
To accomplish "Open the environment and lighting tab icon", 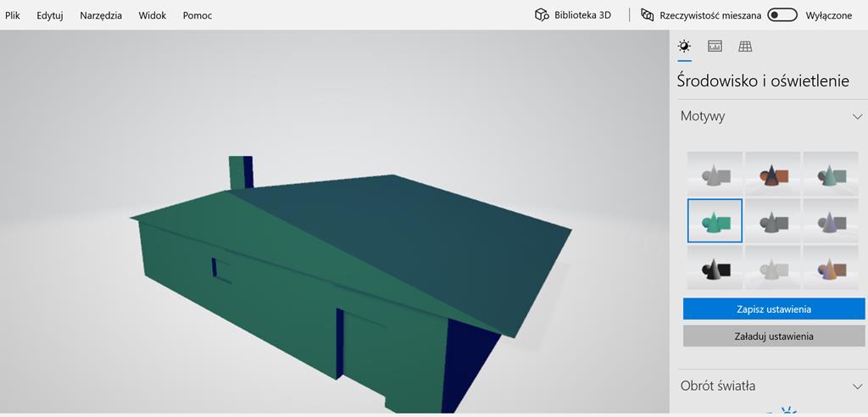I will coord(684,47).
